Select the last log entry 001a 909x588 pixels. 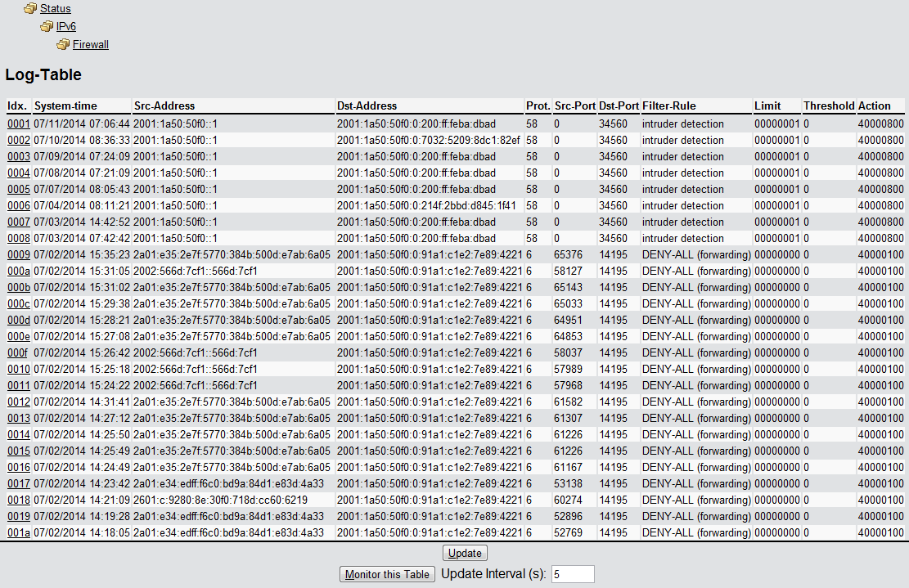tap(18, 533)
